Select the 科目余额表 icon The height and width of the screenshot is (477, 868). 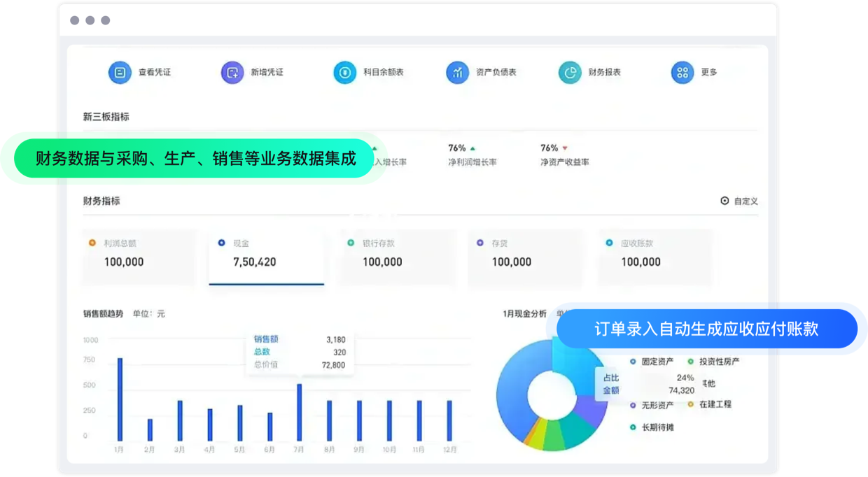coord(344,72)
